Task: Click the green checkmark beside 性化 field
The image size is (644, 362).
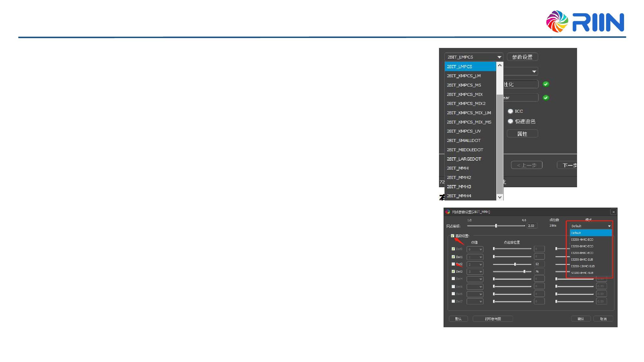Action: point(546,84)
